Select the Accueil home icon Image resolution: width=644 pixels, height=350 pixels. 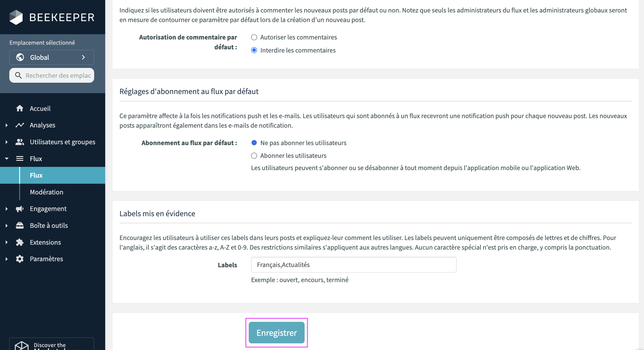(x=20, y=108)
